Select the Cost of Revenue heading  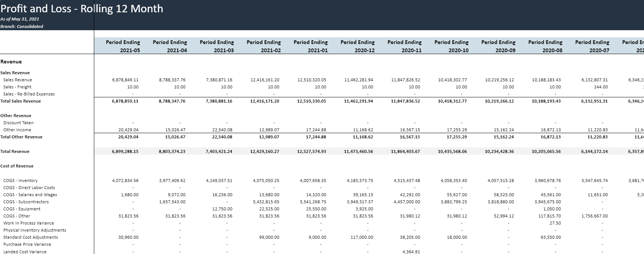point(17,166)
